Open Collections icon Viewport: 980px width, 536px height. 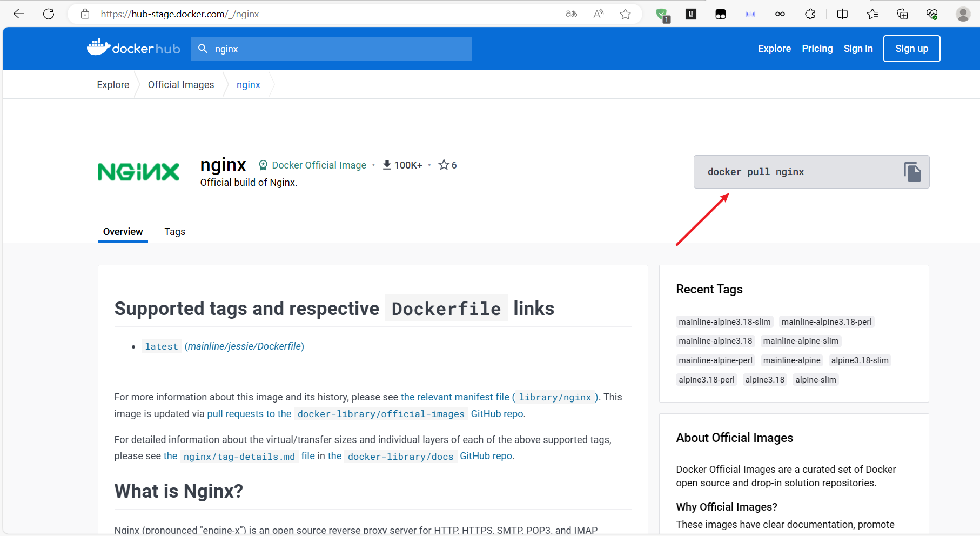click(x=902, y=14)
